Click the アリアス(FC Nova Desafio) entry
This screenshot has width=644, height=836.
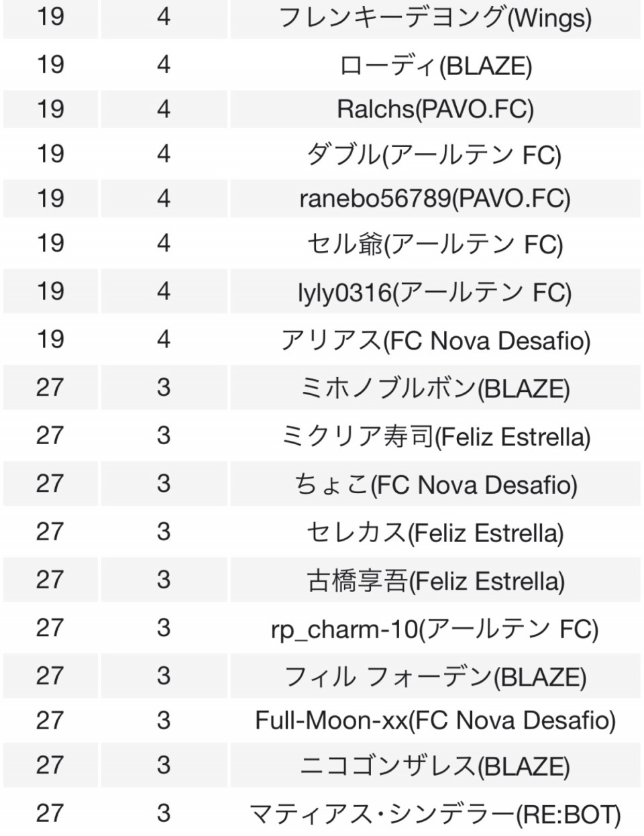435,340
